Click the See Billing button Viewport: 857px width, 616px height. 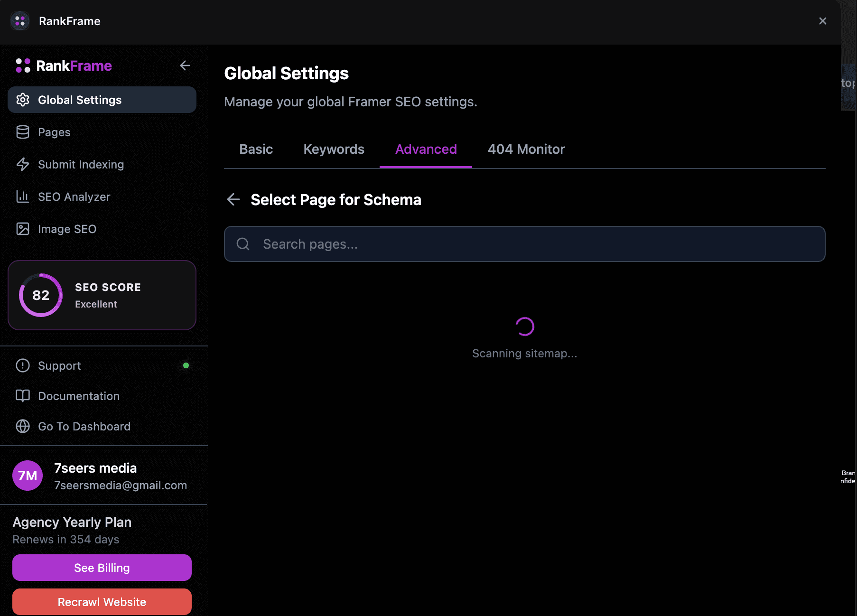click(102, 568)
